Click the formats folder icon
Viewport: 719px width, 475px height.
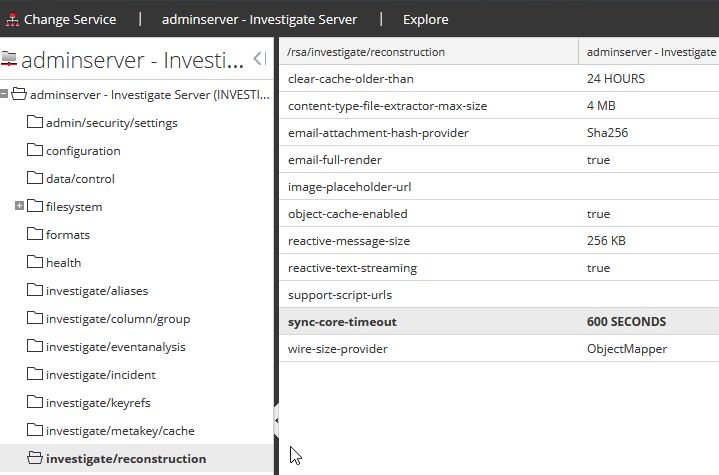click(x=35, y=235)
